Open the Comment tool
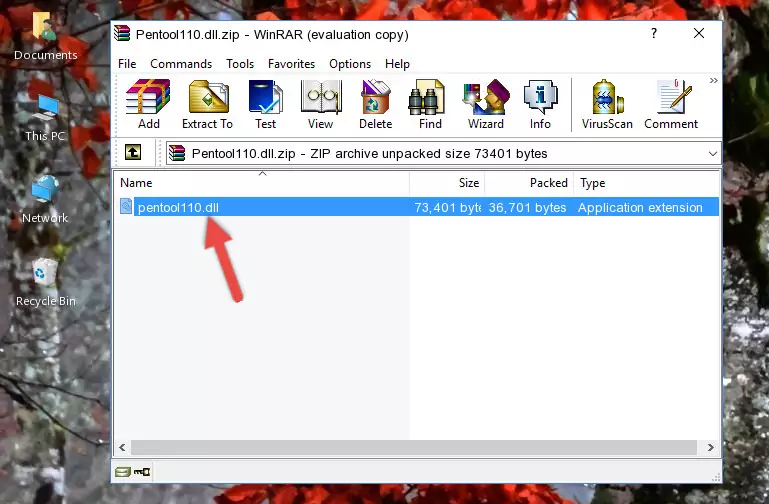Viewport: 769px width, 504px height. point(671,104)
